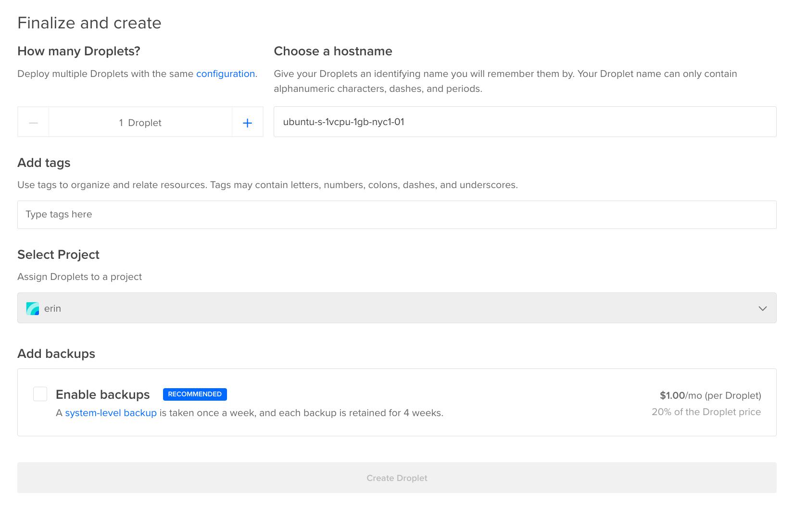807x532 pixels.
Task: Open the configuration link
Action: tap(226, 74)
